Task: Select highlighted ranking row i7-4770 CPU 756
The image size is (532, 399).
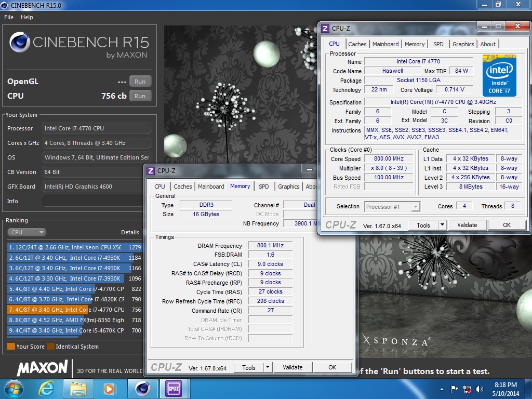Action: tap(74, 310)
